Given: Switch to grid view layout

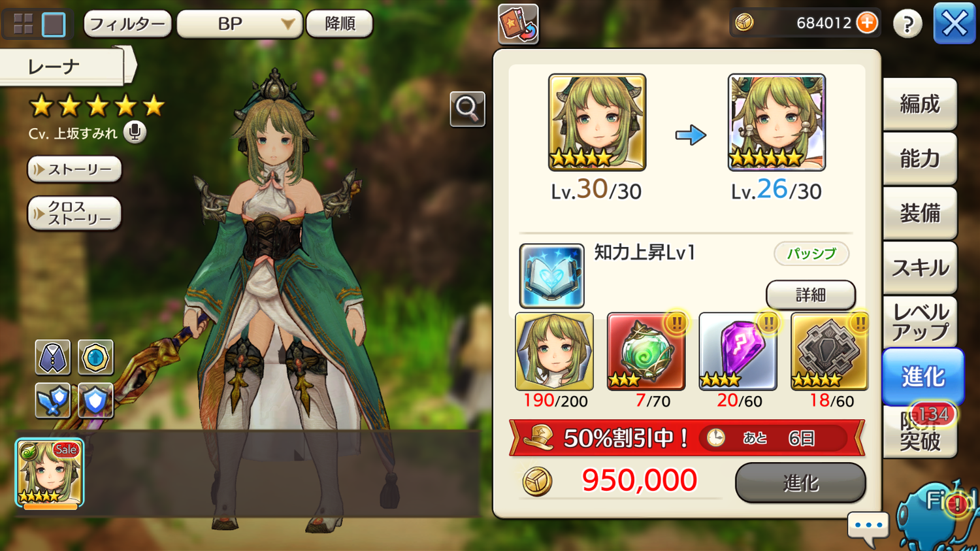Looking at the screenshot, I should [24, 24].
